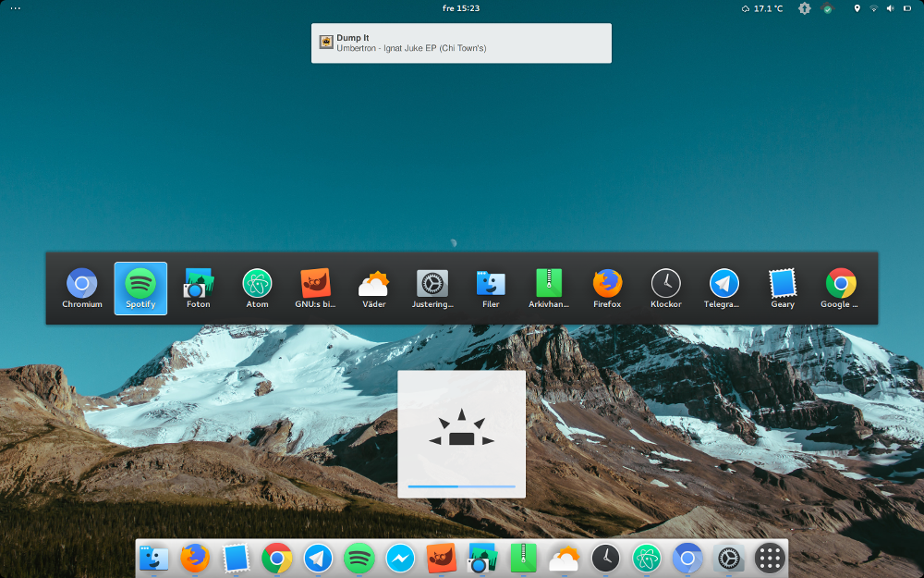Launch Firefox from the dock
The height and width of the screenshot is (578, 924).
(195, 558)
